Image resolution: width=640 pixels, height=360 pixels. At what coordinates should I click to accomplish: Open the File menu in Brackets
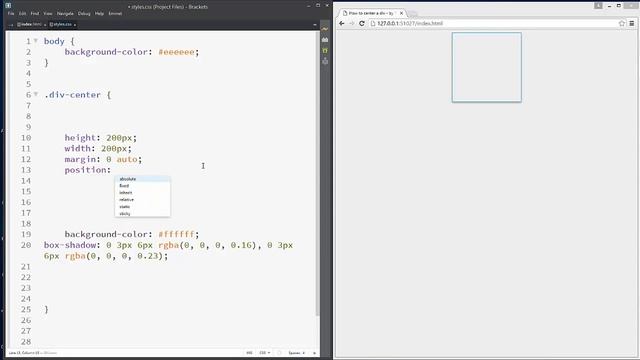[x=11, y=13]
